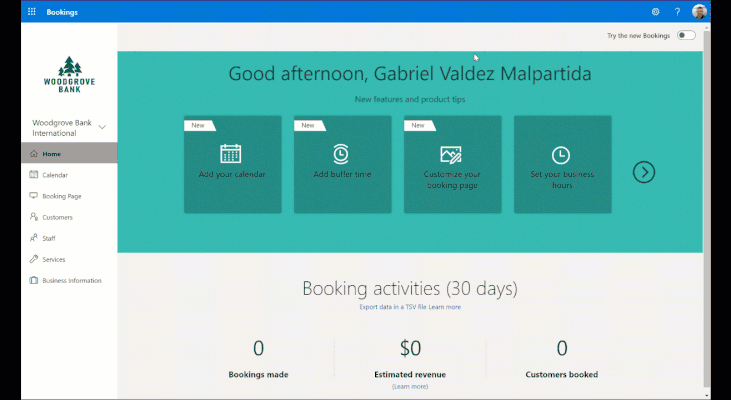Image resolution: width=731 pixels, height=400 pixels.
Task: Click Learn more next to TSV export
Action: 445,307
